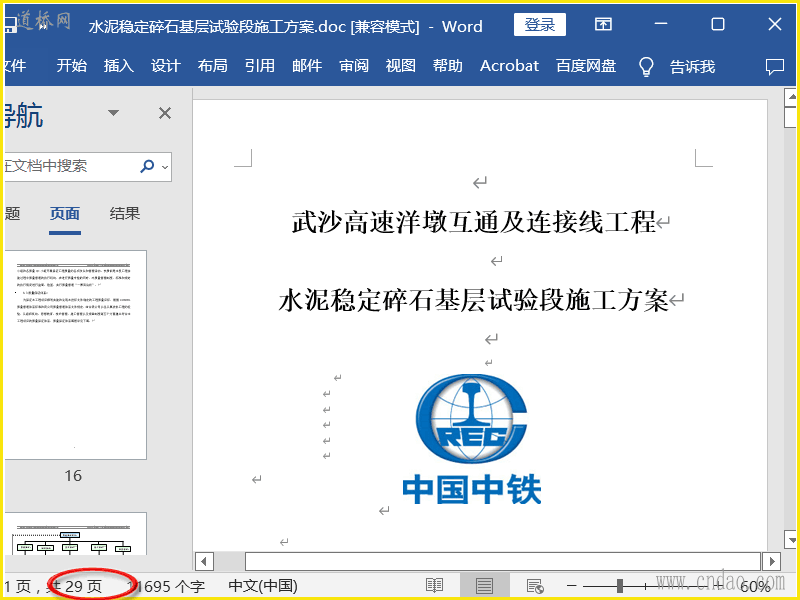
Task: Select the 结果 navigation tab
Action: click(x=124, y=213)
